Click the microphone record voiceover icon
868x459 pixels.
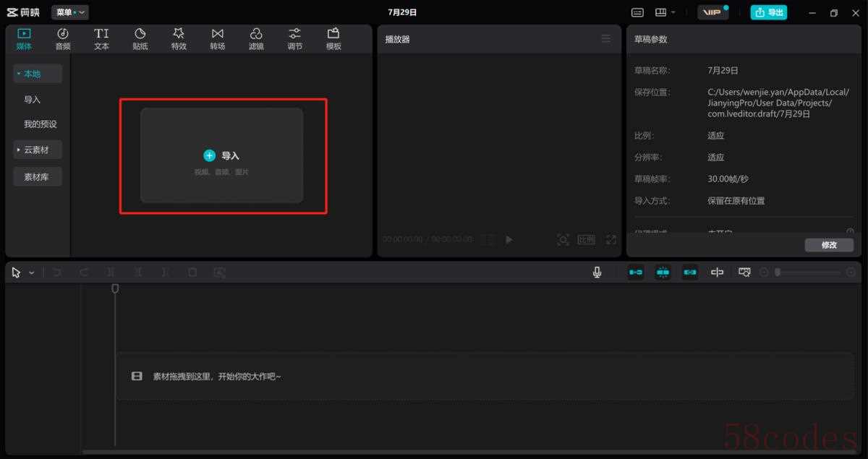[597, 273]
